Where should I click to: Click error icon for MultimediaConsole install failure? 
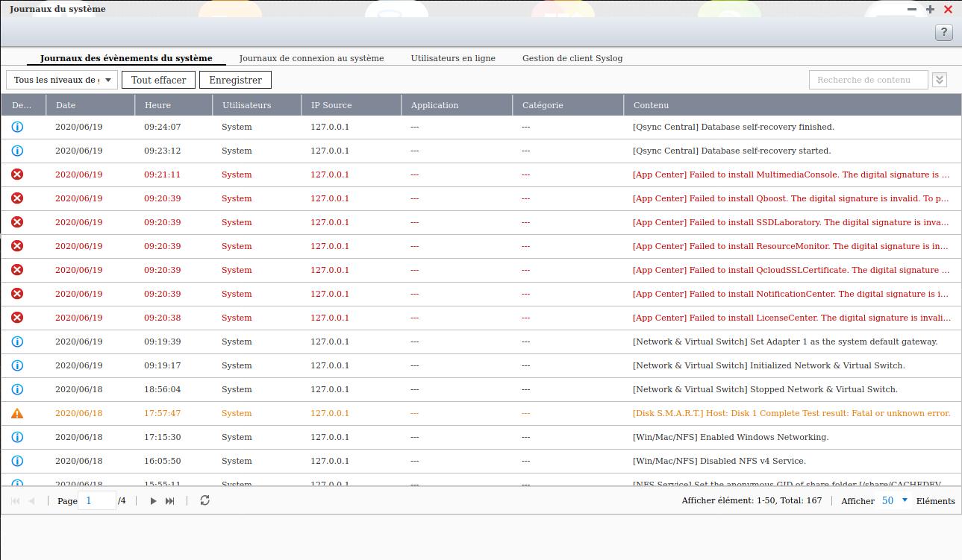(17, 174)
